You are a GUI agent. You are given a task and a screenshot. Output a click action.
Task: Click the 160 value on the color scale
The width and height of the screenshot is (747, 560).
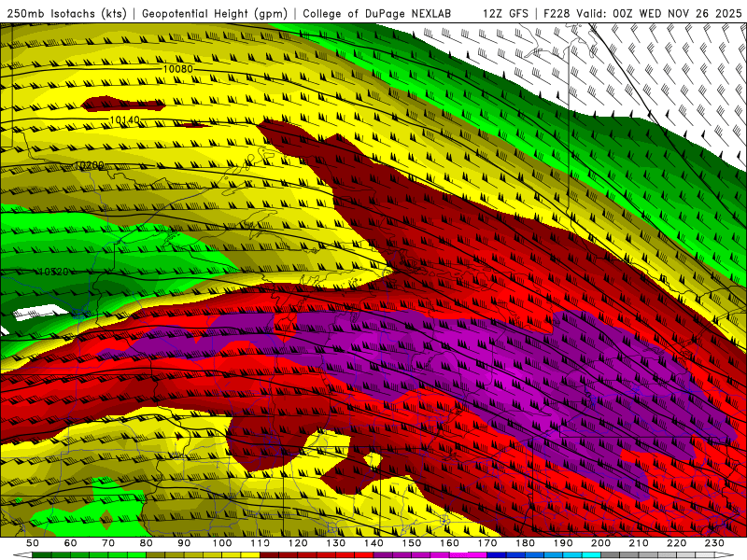click(449, 543)
